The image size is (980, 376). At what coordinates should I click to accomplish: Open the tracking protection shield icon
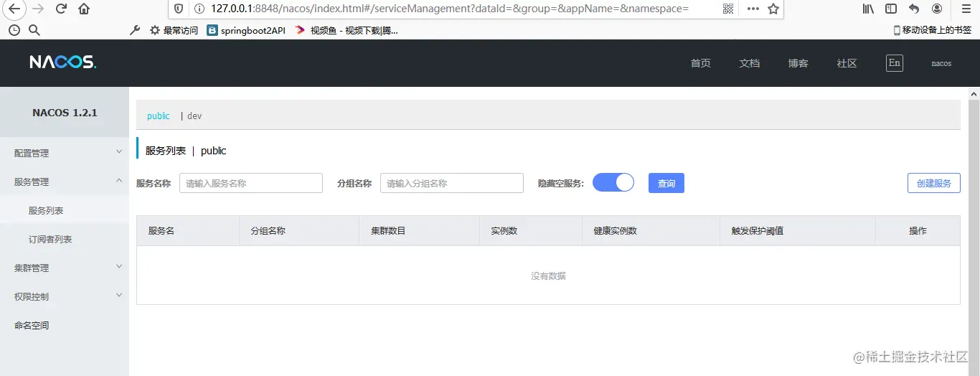tap(179, 9)
